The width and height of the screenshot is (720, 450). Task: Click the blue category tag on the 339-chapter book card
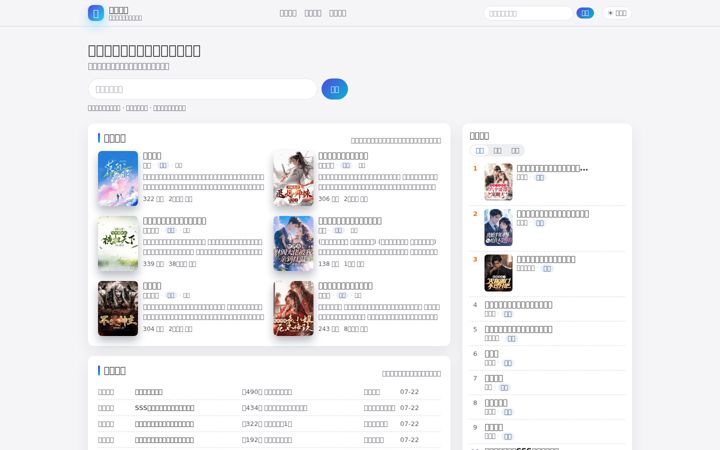(171, 231)
